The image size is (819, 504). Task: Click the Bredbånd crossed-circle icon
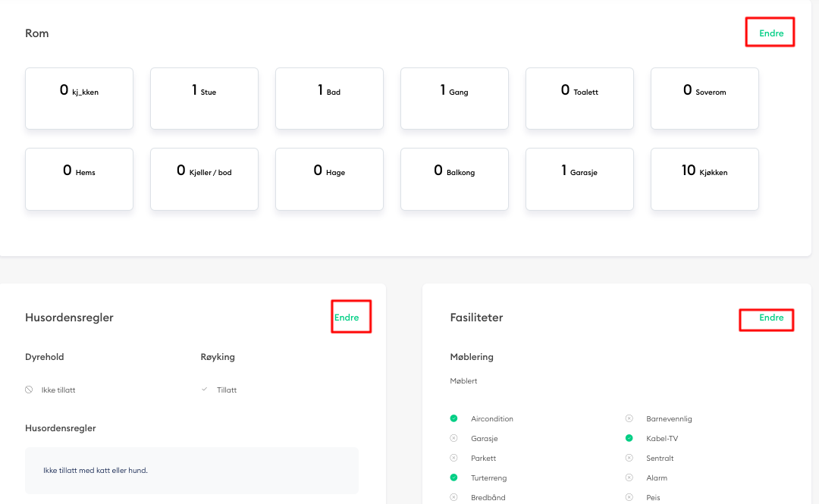pyautogui.click(x=453, y=497)
